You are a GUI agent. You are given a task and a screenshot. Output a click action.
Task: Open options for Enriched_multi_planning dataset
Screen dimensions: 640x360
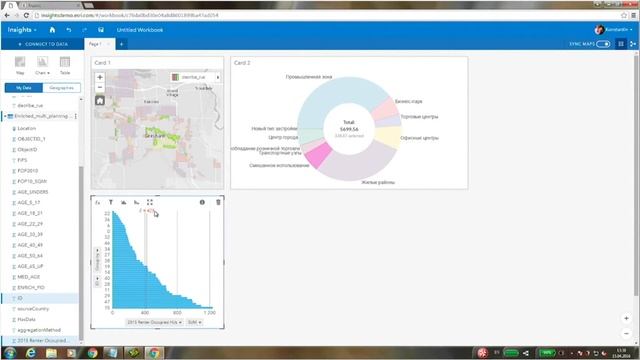[x=76, y=116]
